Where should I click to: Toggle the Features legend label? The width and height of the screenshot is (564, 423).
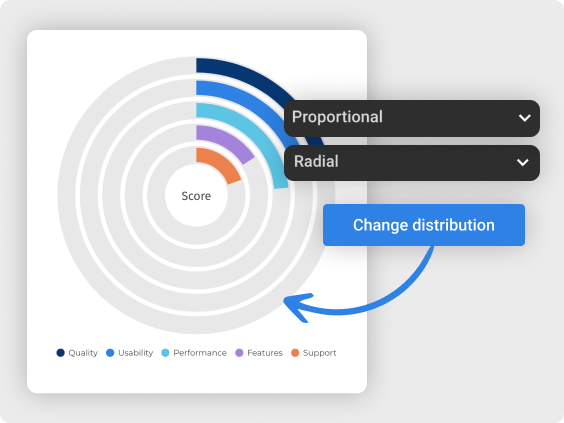click(265, 353)
